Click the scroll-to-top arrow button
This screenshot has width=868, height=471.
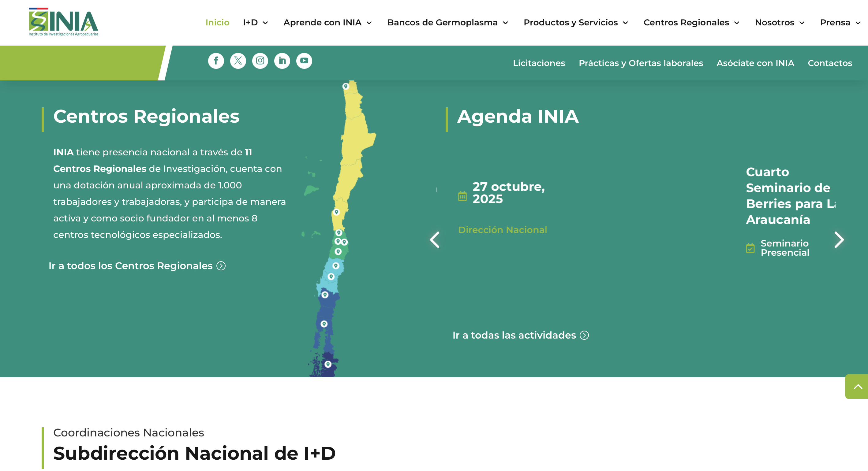tap(858, 387)
